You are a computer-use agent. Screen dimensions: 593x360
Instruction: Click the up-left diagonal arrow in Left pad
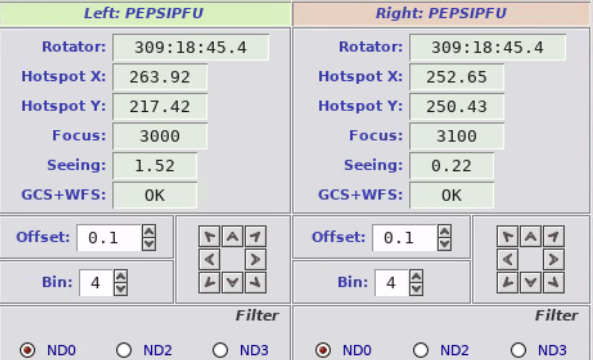click(210, 237)
